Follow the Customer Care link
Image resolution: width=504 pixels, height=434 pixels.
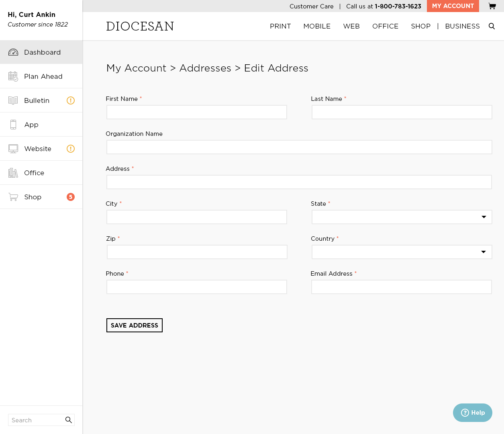[x=311, y=6]
